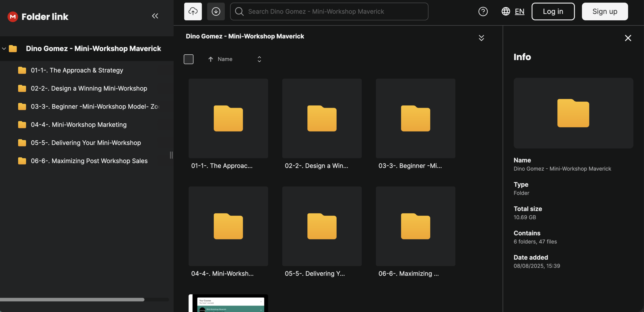Click the search magnifier icon
Viewport: 644px width, 312px height.
239,11
